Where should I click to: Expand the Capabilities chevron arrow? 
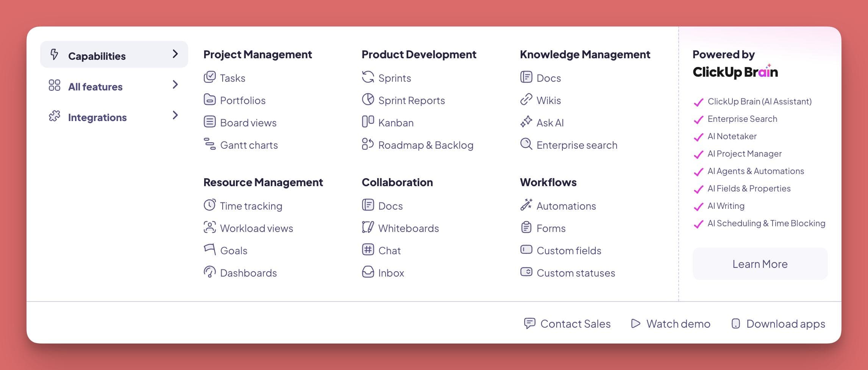(x=175, y=54)
